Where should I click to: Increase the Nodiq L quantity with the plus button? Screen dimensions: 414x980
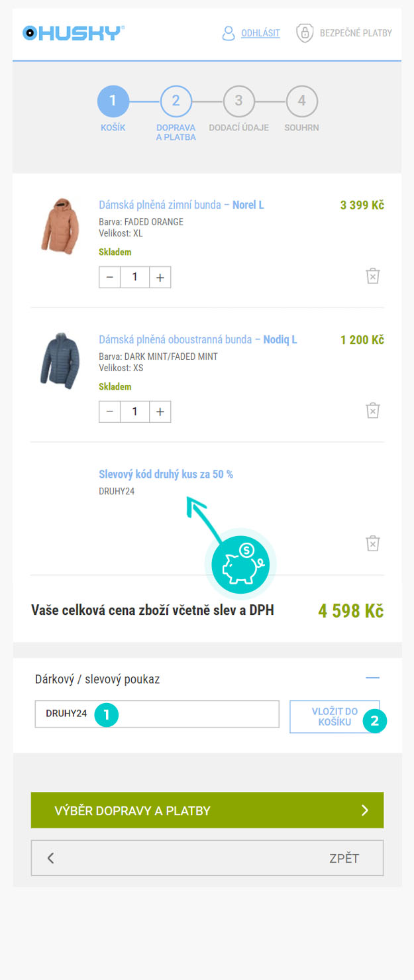160,411
